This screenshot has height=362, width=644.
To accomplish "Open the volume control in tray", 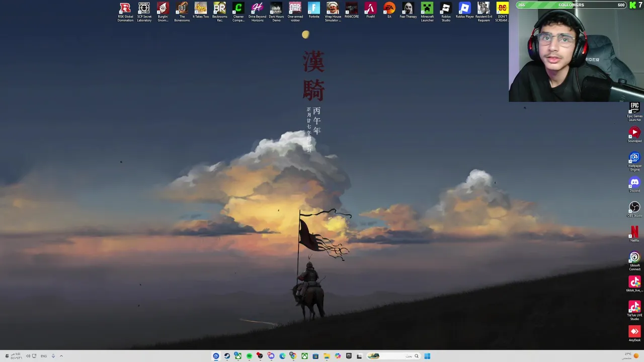I will pyautogui.click(x=28, y=356).
